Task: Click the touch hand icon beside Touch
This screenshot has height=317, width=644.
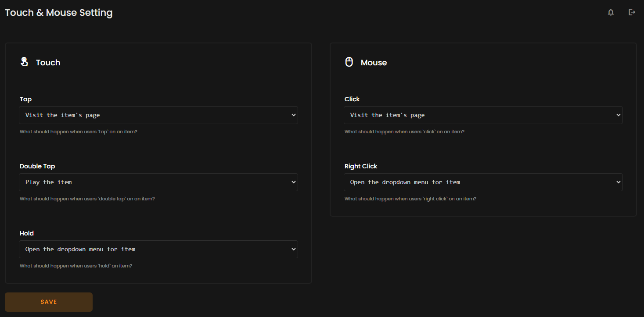Action: [x=24, y=62]
